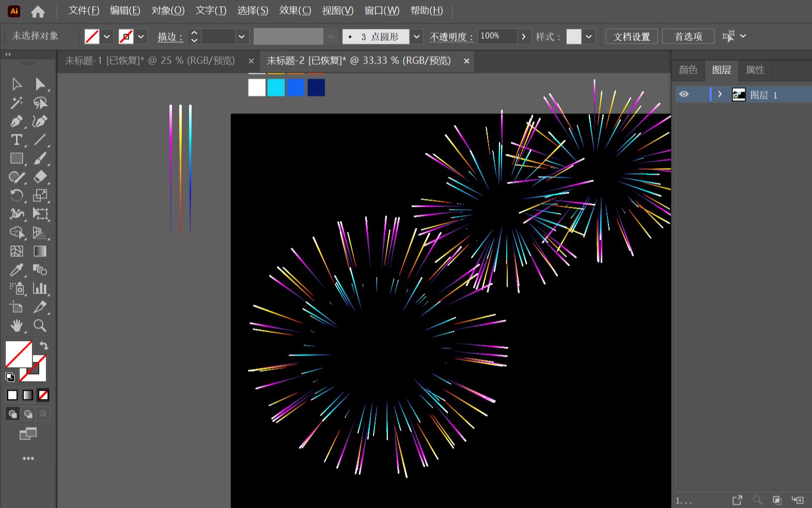Switch to 未标题-1 document tab

pos(150,61)
